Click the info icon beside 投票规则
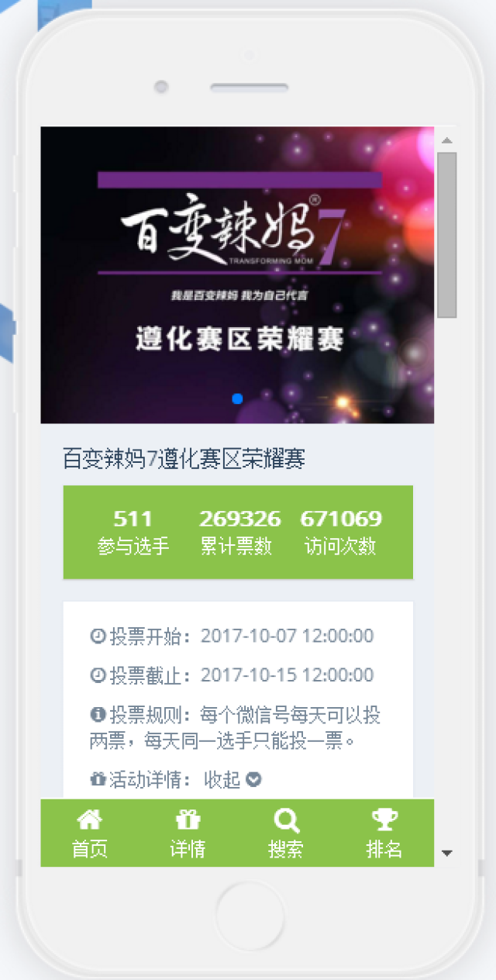 point(98,714)
